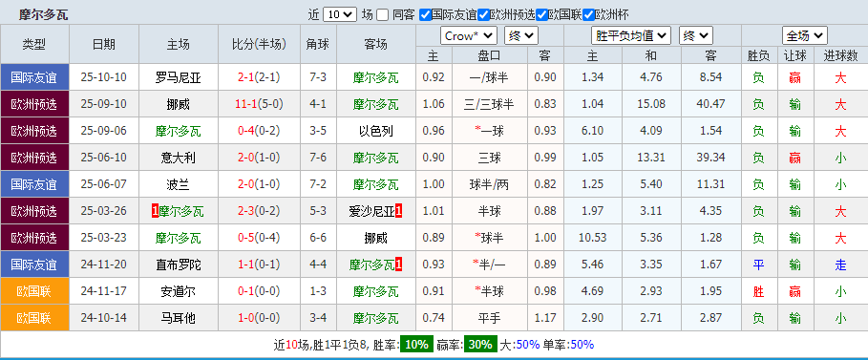Select the 类型 column header
The height and width of the screenshot is (360, 868).
[x=35, y=44]
